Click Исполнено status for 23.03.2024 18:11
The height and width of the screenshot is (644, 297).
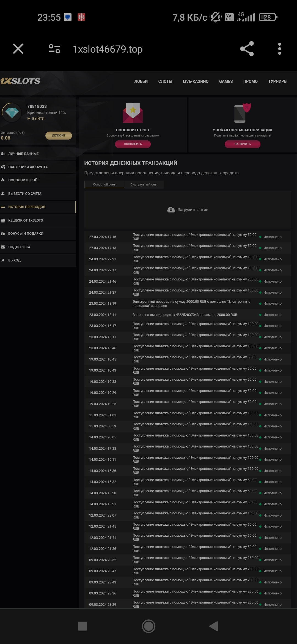273,315
